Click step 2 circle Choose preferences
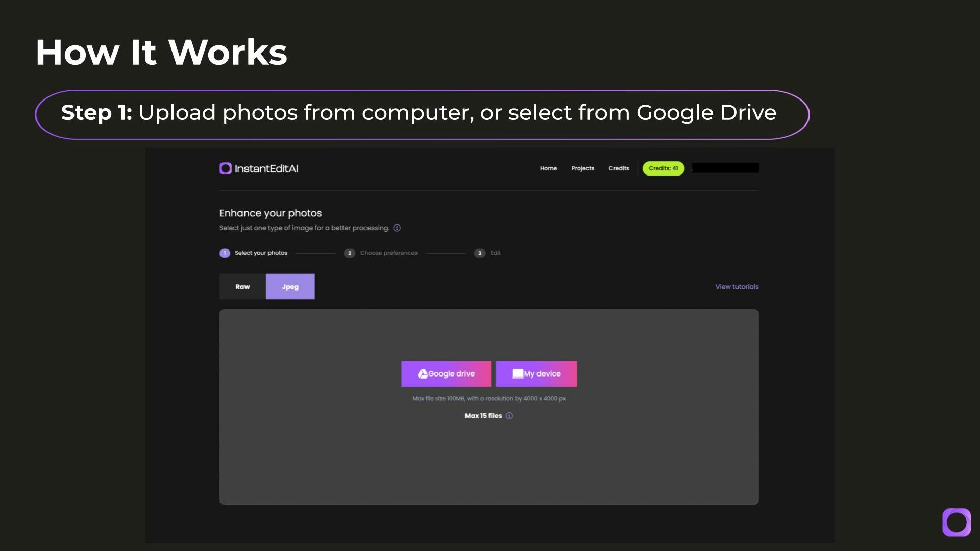980x551 pixels. pos(350,253)
